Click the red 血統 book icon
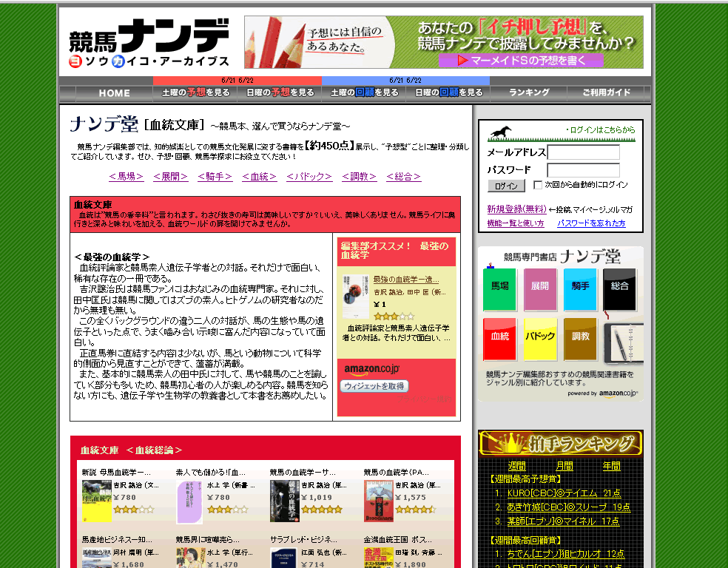This screenshot has width=728, height=568. pyautogui.click(x=499, y=339)
